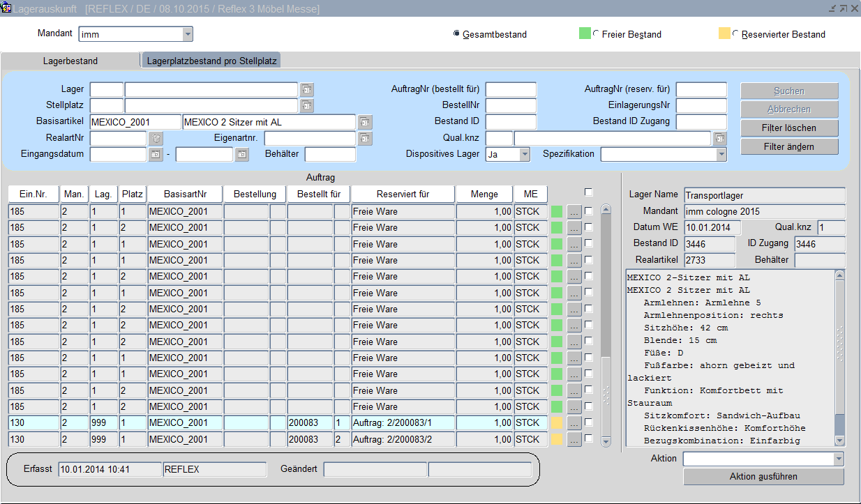Screen dimensions: 861x504
Task: Click lookup icon next to Eigenartnr. field
Action: click(x=365, y=138)
